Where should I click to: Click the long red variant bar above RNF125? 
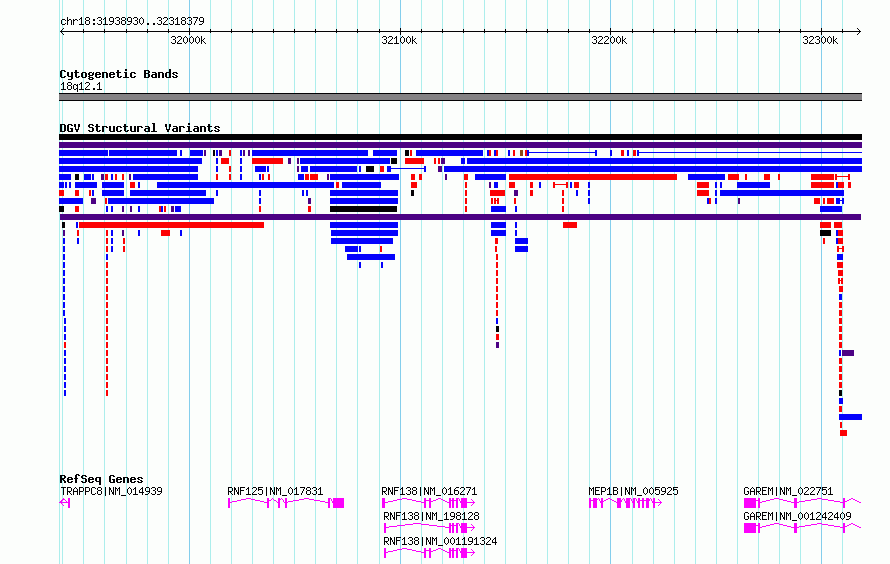171,225
